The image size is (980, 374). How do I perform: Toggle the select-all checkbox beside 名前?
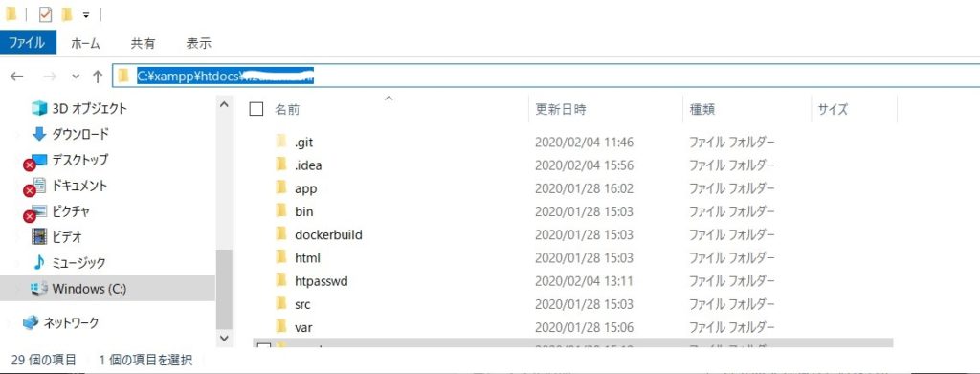256,109
